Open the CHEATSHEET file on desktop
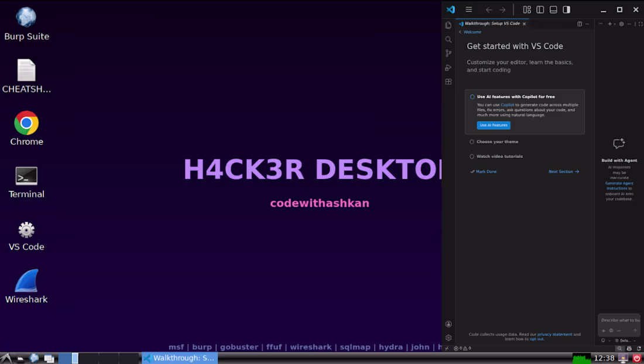The height and width of the screenshot is (364, 644). [x=26, y=76]
